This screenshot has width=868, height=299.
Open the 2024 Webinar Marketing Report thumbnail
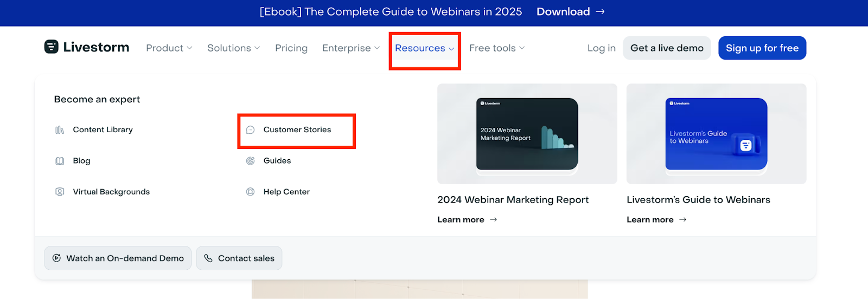527,134
